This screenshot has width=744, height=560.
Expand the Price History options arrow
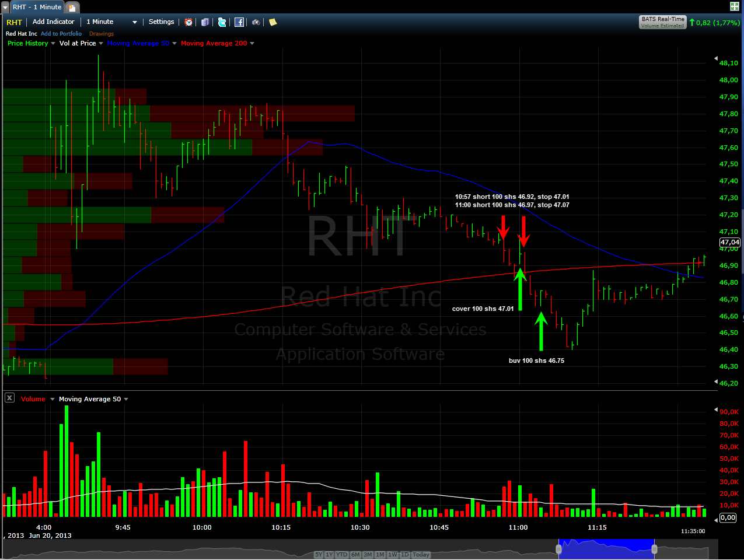click(53, 44)
